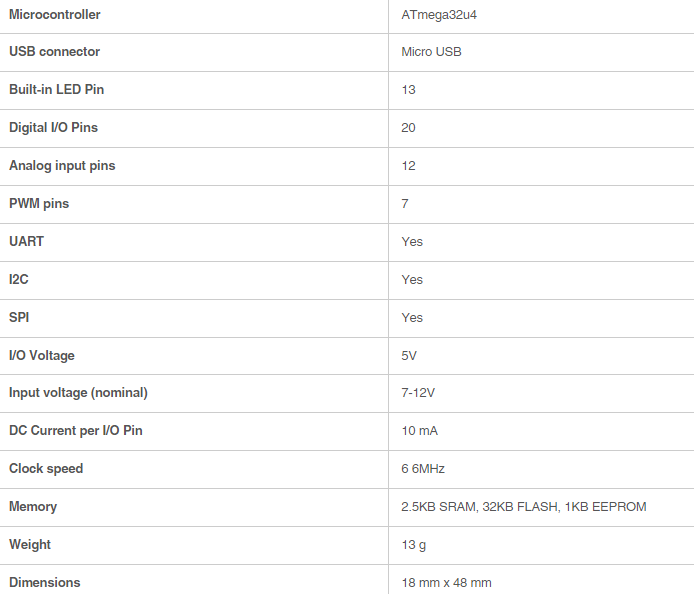Select the 7-12V input voltage value

[418, 393]
